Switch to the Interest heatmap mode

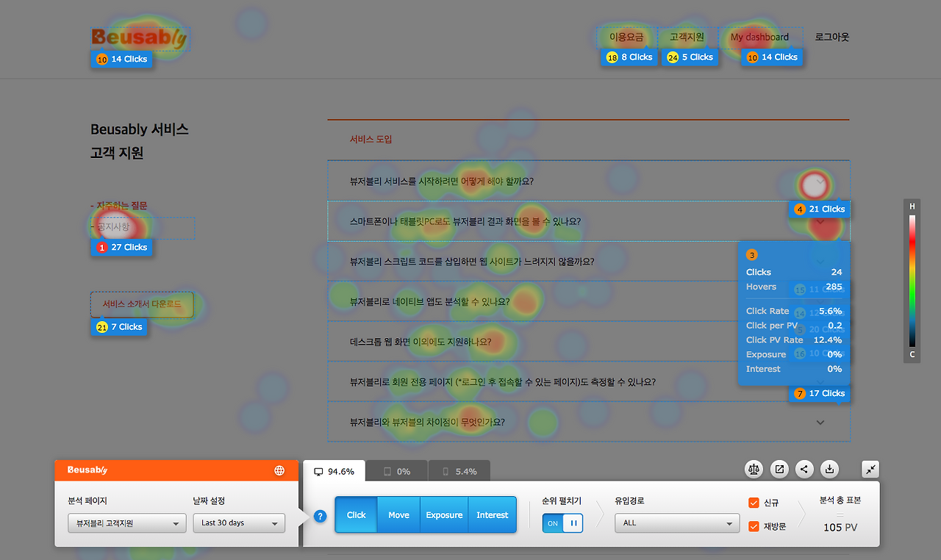click(x=493, y=515)
